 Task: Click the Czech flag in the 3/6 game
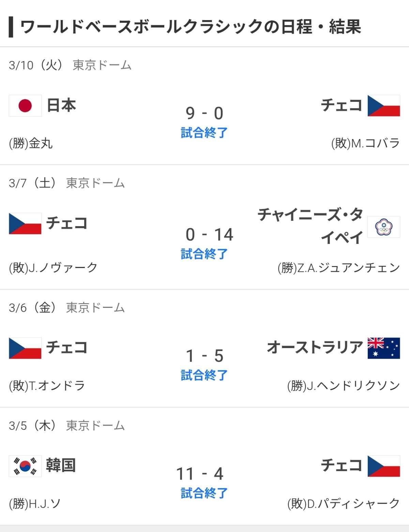[25, 348]
